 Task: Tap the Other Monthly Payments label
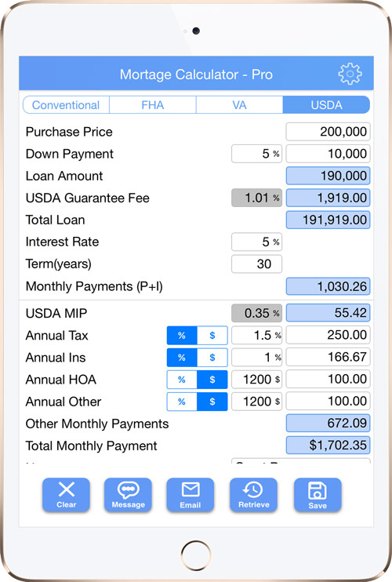97,424
